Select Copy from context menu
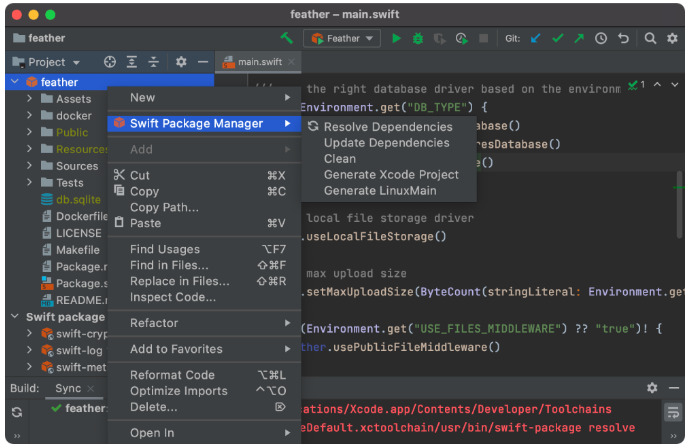692x448 pixels. click(x=204, y=191)
